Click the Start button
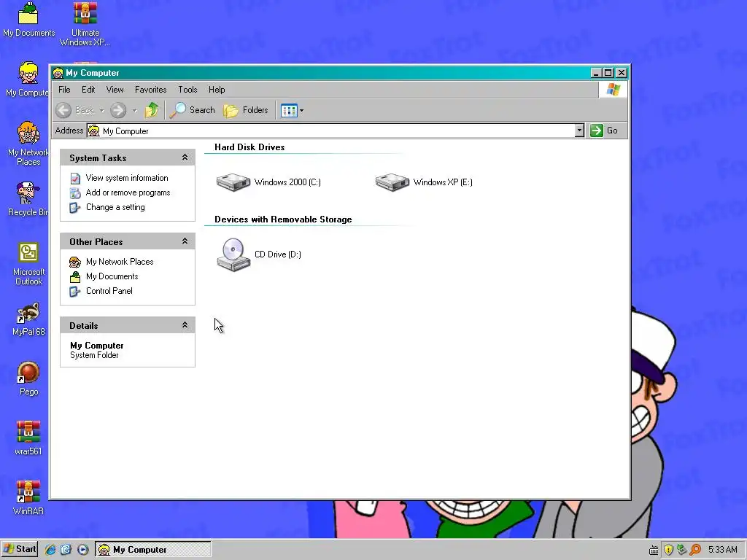 pyautogui.click(x=20, y=549)
